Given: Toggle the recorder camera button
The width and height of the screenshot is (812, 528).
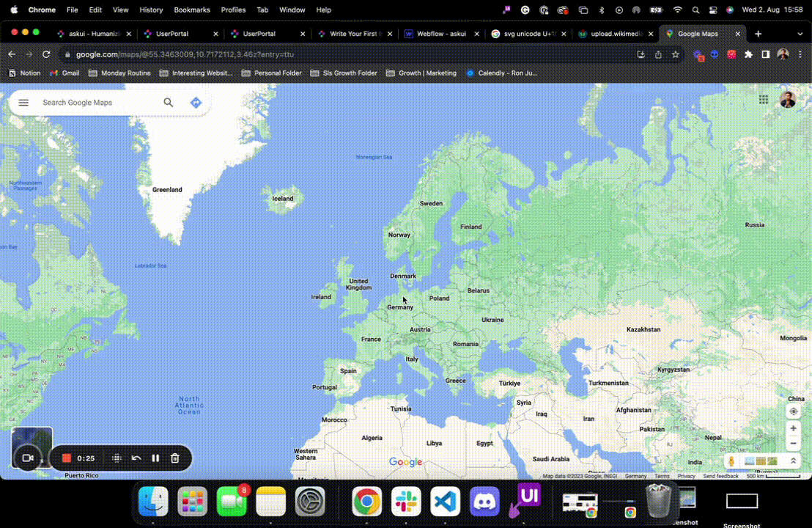Looking at the screenshot, I should click(28, 458).
